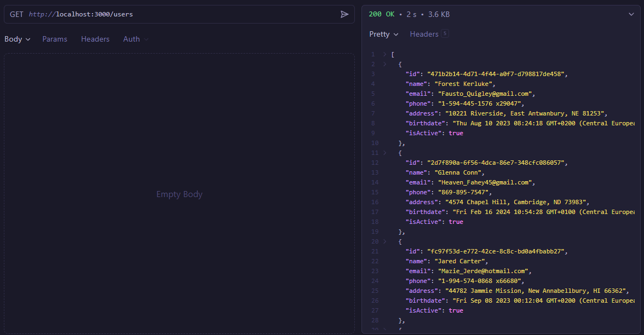Click the GET method selector
The width and height of the screenshot is (644, 335).
(16, 14)
